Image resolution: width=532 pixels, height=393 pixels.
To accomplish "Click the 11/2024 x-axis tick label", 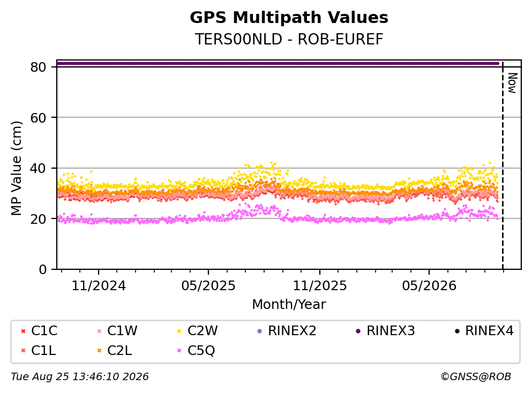I will click(99, 286).
